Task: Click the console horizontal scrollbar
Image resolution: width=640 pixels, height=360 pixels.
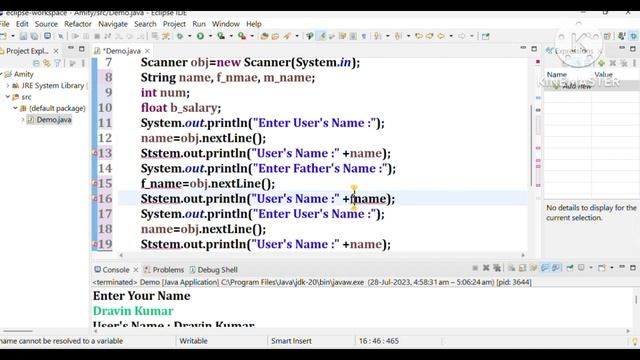Action: tap(363, 331)
